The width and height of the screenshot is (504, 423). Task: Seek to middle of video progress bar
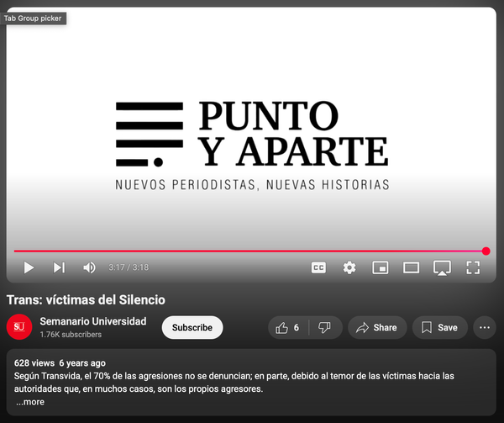(250, 251)
